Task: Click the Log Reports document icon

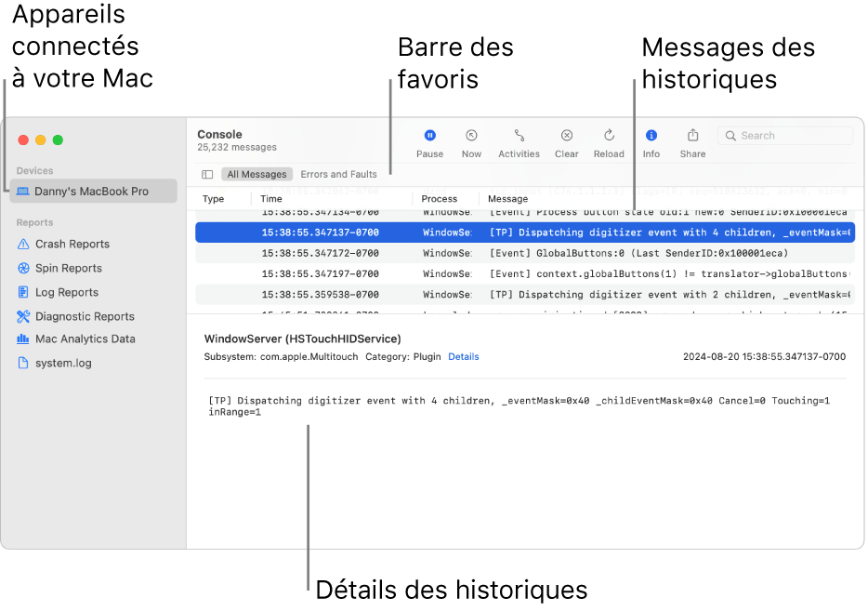Action: 23,293
